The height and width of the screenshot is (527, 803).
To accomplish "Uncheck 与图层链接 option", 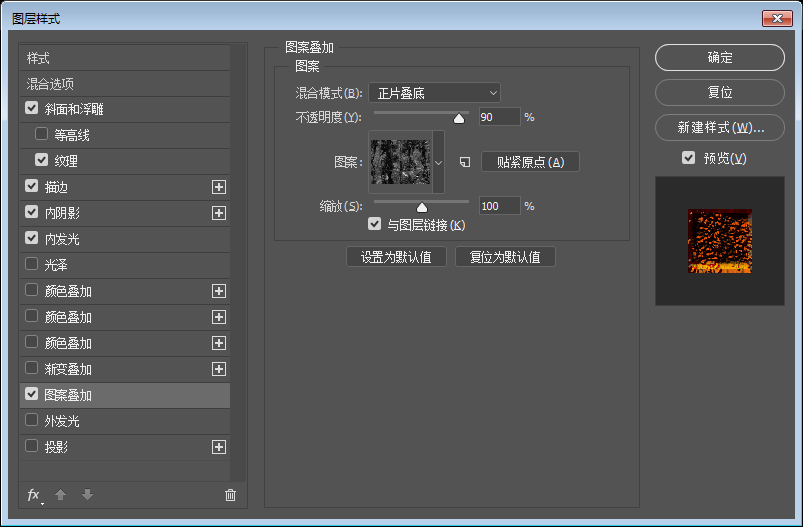I will pos(375,224).
